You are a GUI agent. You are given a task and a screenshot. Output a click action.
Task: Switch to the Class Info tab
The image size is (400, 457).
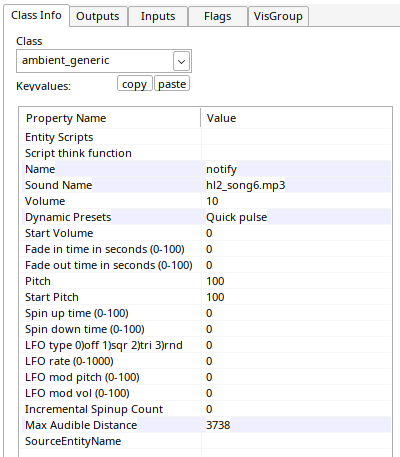pyautogui.click(x=36, y=15)
